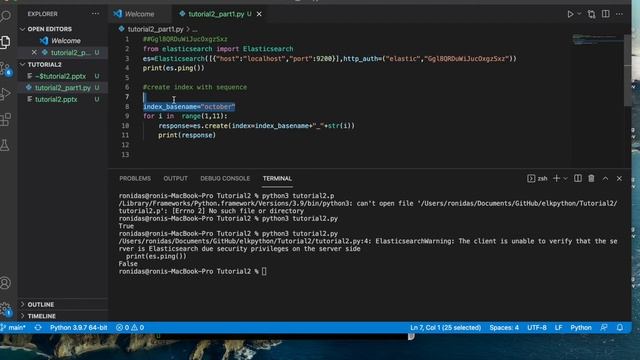Open the Testing flask view
Image resolution: width=640 pixels, height=360 pixels.
[5, 145]
